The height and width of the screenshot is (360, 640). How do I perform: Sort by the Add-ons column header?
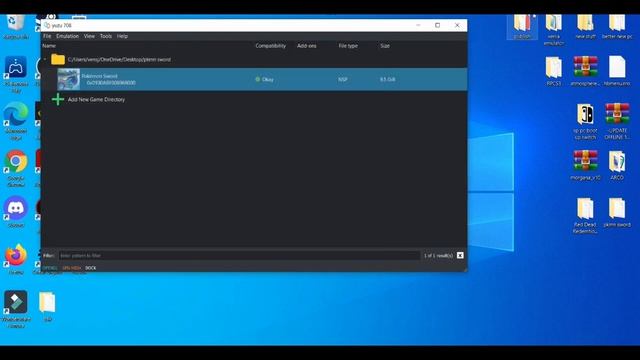tap(307, 46)
